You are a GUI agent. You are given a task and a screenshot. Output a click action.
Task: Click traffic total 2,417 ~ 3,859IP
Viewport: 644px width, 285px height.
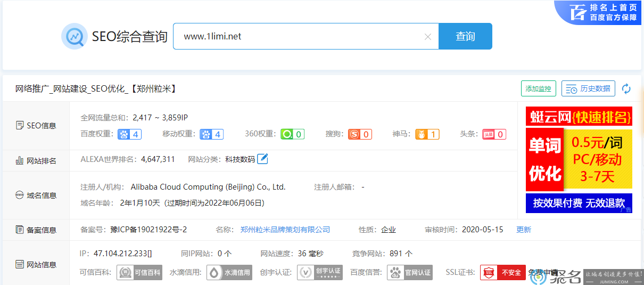(x=160, y=117)
